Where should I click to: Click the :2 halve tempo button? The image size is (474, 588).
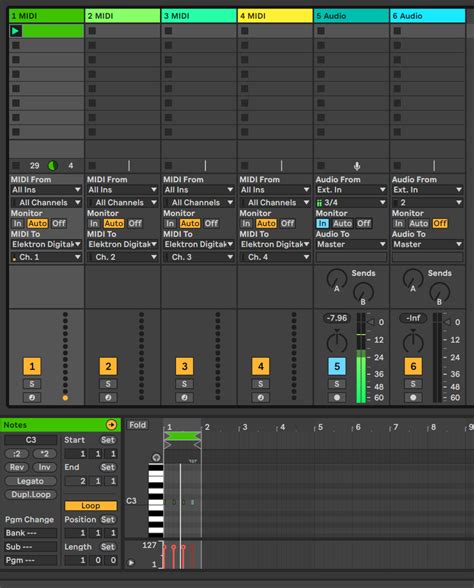tap(17, 454)
